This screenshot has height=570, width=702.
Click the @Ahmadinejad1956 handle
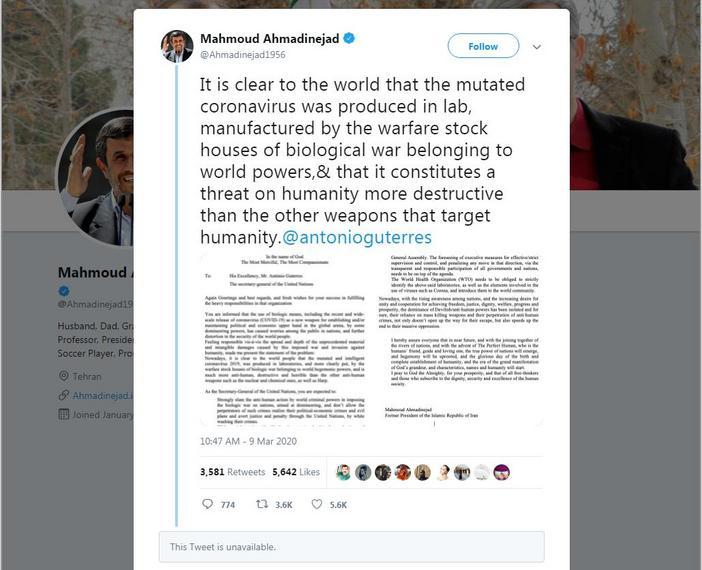(x=243, y=56)
